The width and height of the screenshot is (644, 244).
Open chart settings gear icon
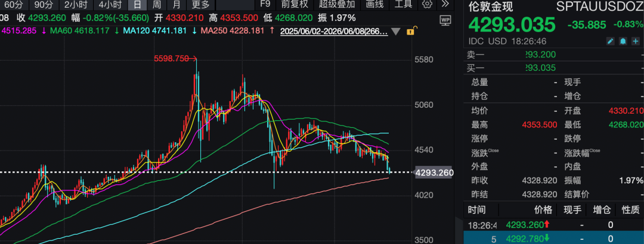[428, 5]
